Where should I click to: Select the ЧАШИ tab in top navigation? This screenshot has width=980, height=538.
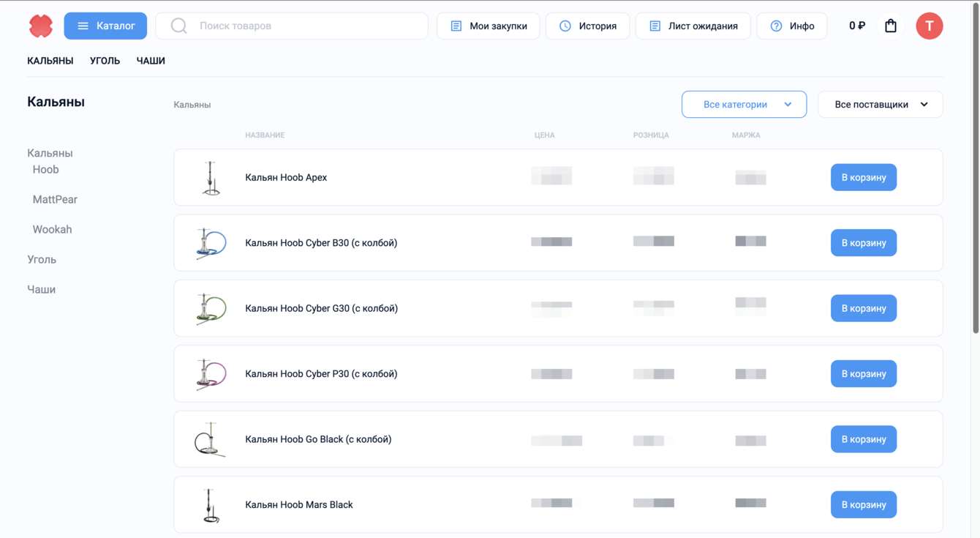pos(151,61)
